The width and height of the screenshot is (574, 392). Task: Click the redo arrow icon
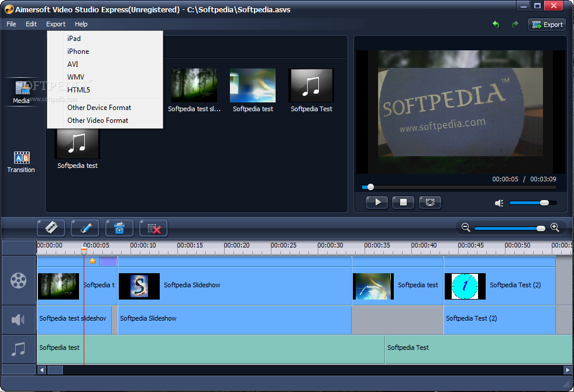pos(515,25)
